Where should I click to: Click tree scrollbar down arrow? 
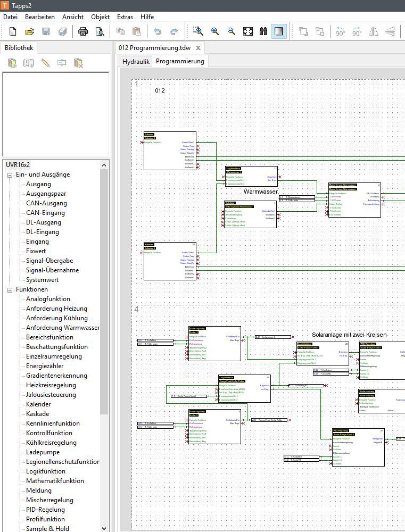(x=104, y=528)
